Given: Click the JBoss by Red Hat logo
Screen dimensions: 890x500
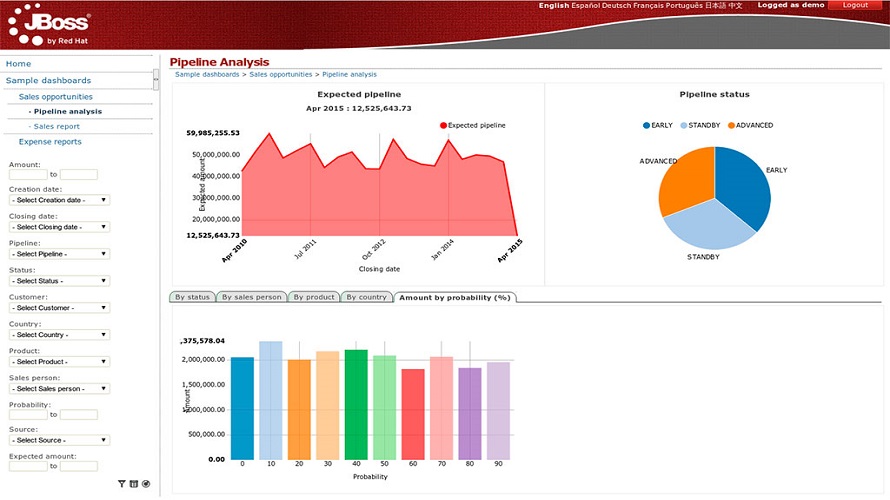Looking at the screenshot, I should click(x=49, y=26).
